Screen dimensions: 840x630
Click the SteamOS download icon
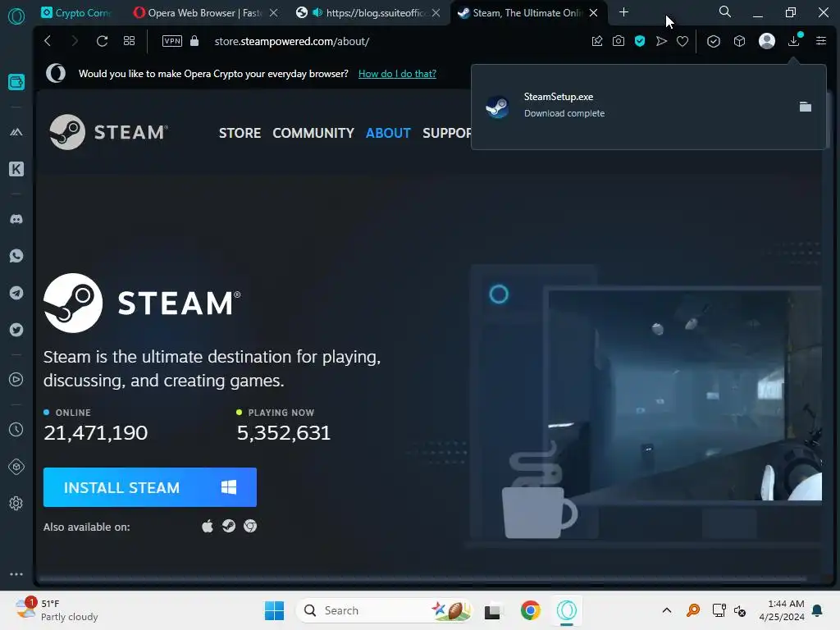click(x=229, y=526)
